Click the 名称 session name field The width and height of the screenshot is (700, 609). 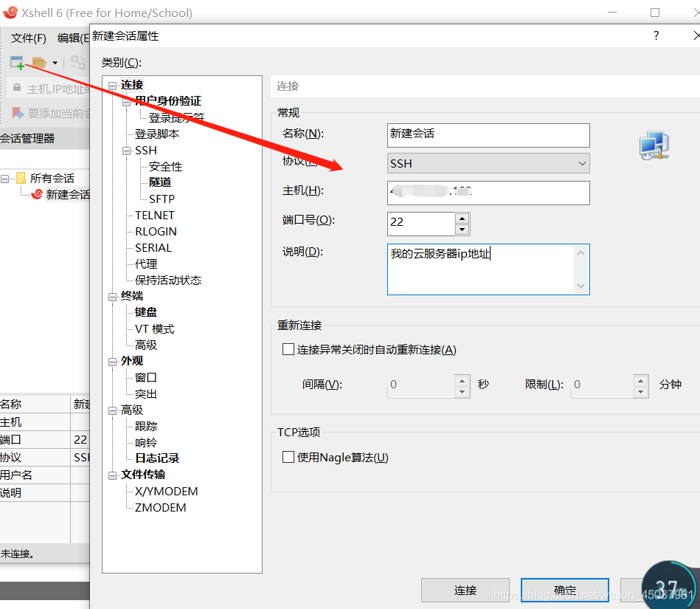point(488,135)
